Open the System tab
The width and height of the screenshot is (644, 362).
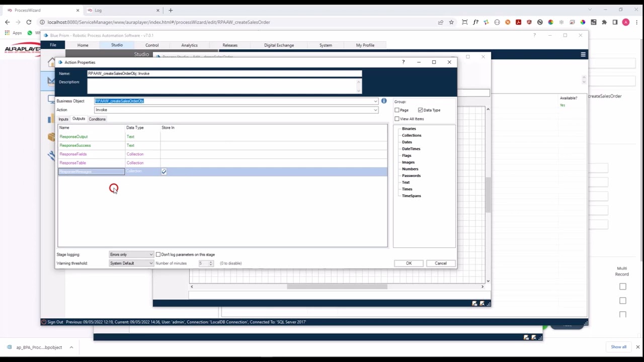tap(326, 45)
